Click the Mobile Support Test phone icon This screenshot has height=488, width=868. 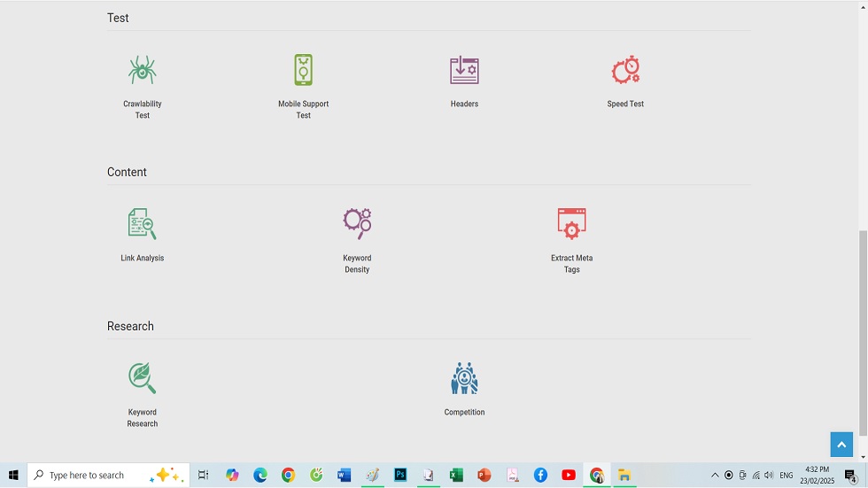point(303,70)
